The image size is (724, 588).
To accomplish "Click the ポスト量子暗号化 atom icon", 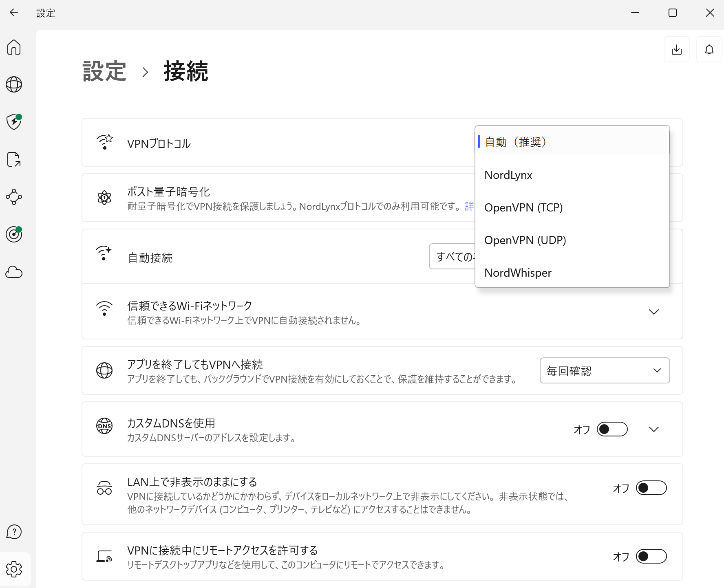I will pos(104,198).
